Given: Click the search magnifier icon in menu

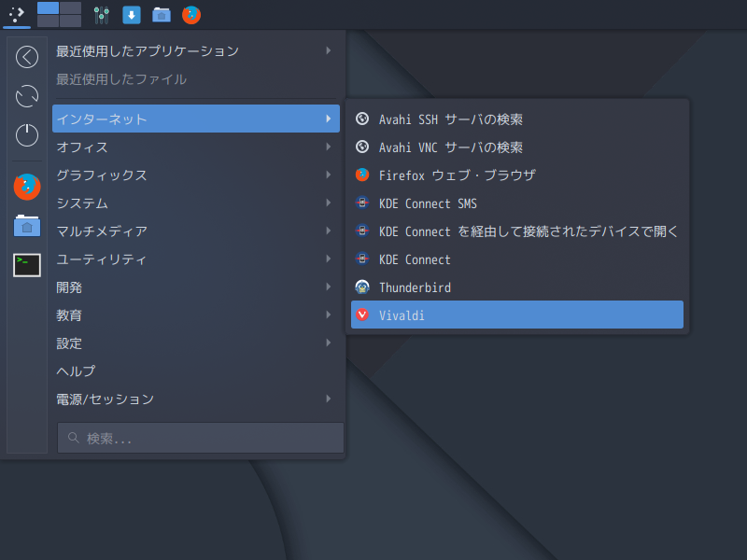Looking at the screenshot, I should 74,437.
